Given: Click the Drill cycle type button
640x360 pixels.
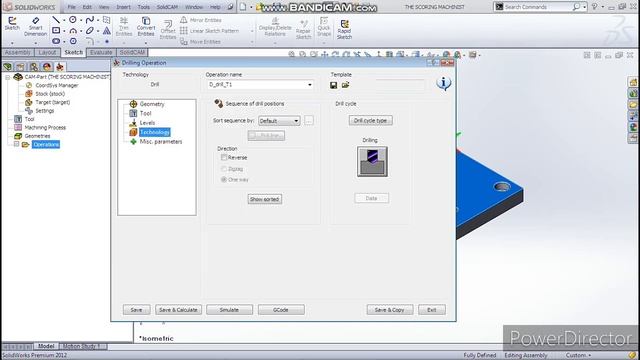Looking at the screenshot, I should click(x=370, y=120).
